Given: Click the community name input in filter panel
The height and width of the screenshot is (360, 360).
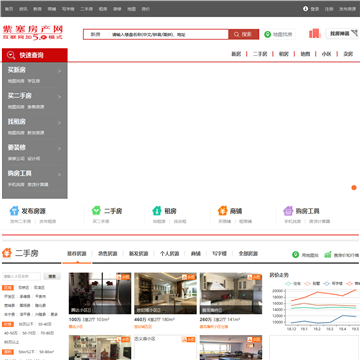Looking at the screenshot, I should (x=21, y=276).
